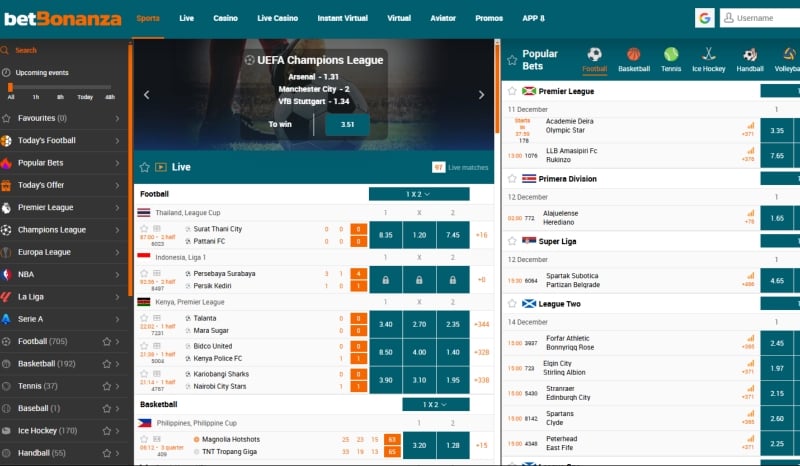Expand Ice Hockey (170) chevron
This screenshot has height=466, width=800.
pos(117,431)
